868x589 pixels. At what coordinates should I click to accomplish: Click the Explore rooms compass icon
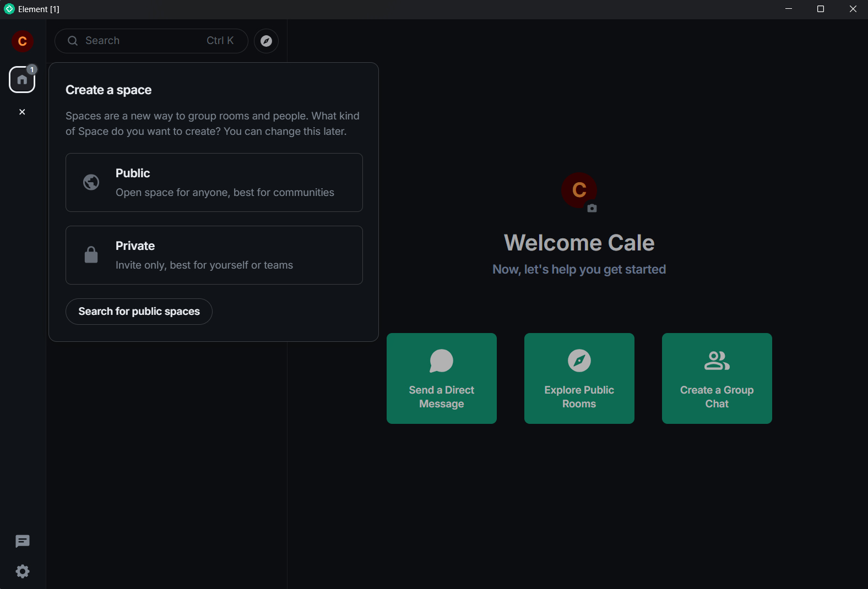click(x=266, y=41)
